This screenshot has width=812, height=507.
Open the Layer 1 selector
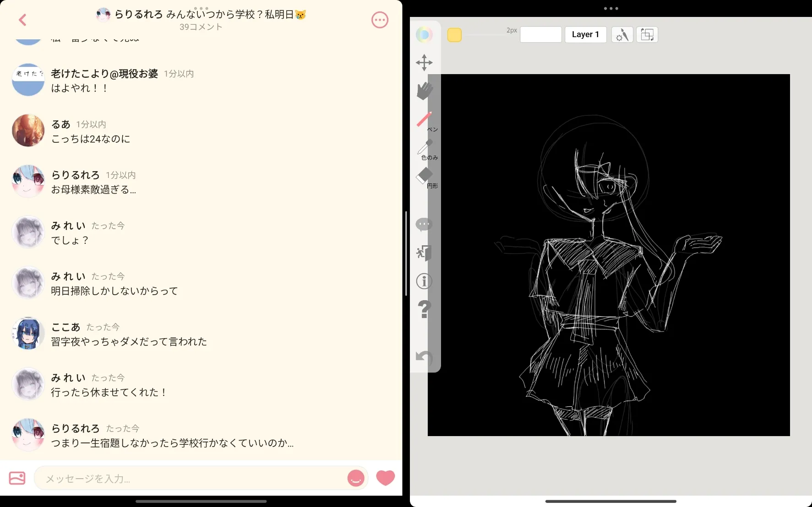[586, 34]
